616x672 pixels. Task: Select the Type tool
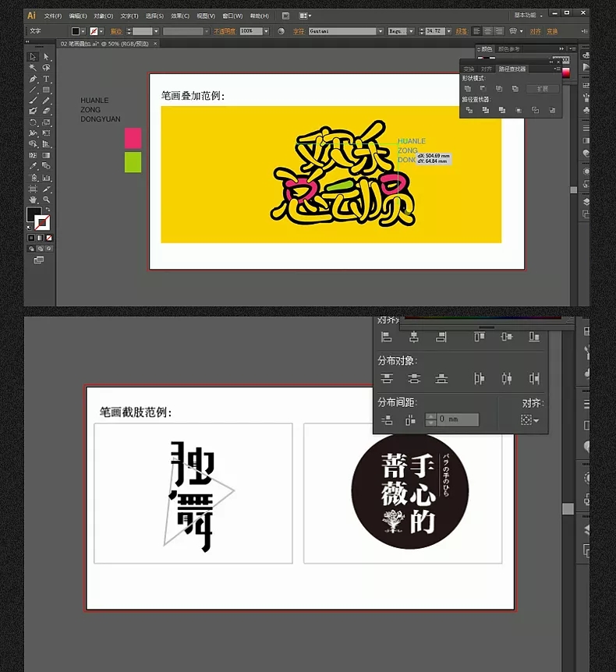46,79
